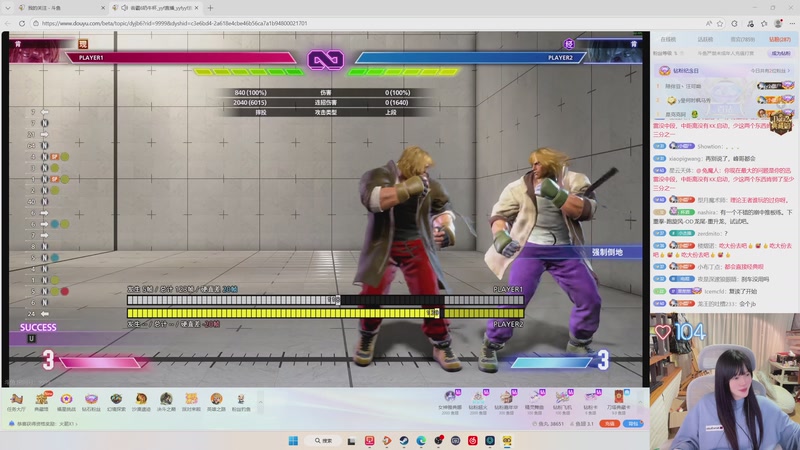Select the 钻粉嘉年华 gift
800x450 pixels.
pyautogui.click(x=506, y=402)
